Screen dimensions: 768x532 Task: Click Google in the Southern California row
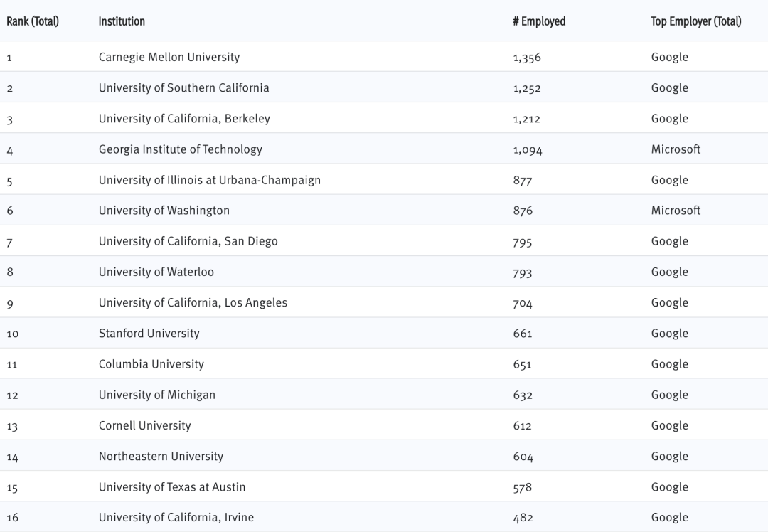click(670, 88)
